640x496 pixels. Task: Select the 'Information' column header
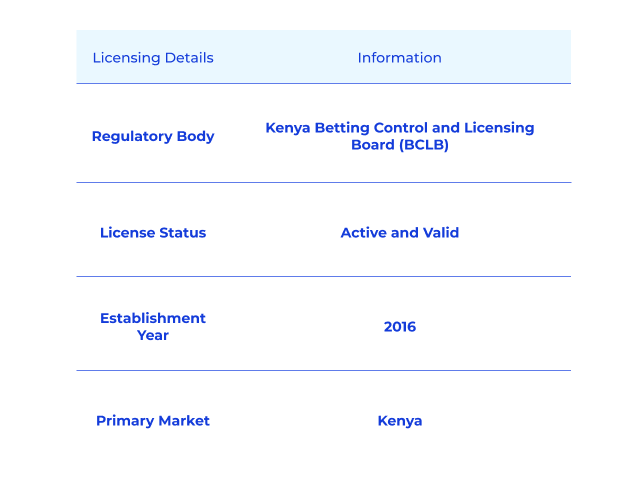pos(400,58)
